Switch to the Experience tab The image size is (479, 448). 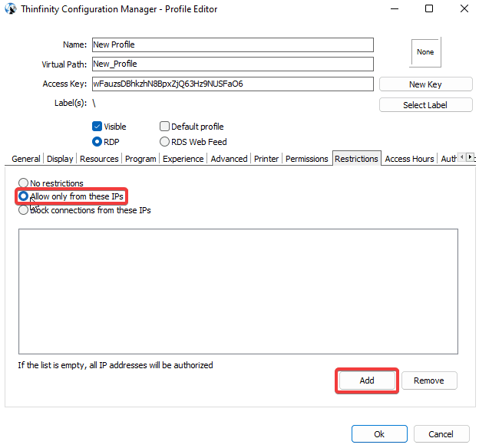tap(183, 159)
